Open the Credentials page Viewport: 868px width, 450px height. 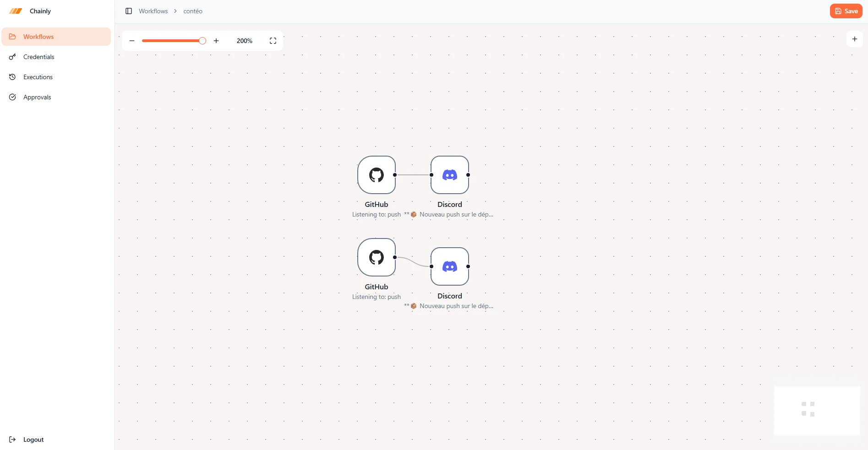click(38, 57)
